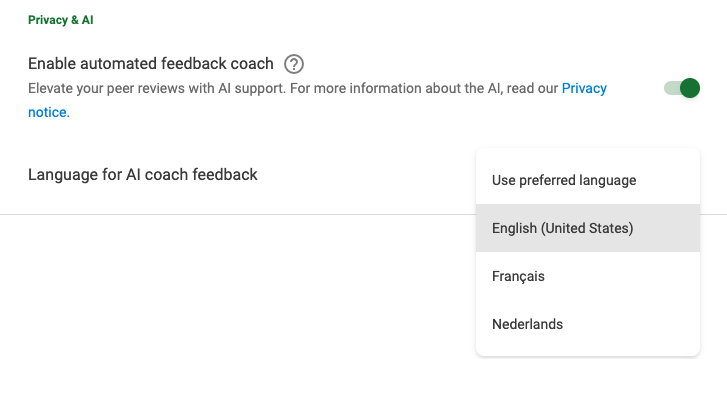Click the highlighted English language entry
Viewport: 727px width, 411px height.
588,228
